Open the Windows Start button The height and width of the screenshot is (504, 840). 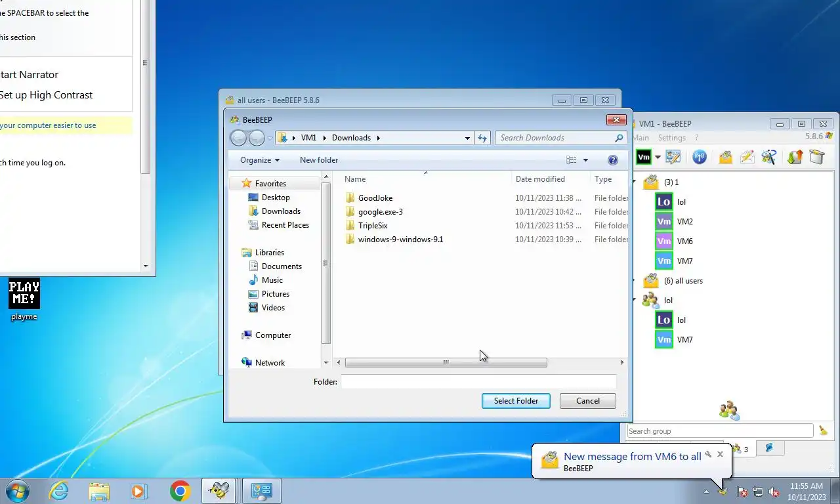18,491
